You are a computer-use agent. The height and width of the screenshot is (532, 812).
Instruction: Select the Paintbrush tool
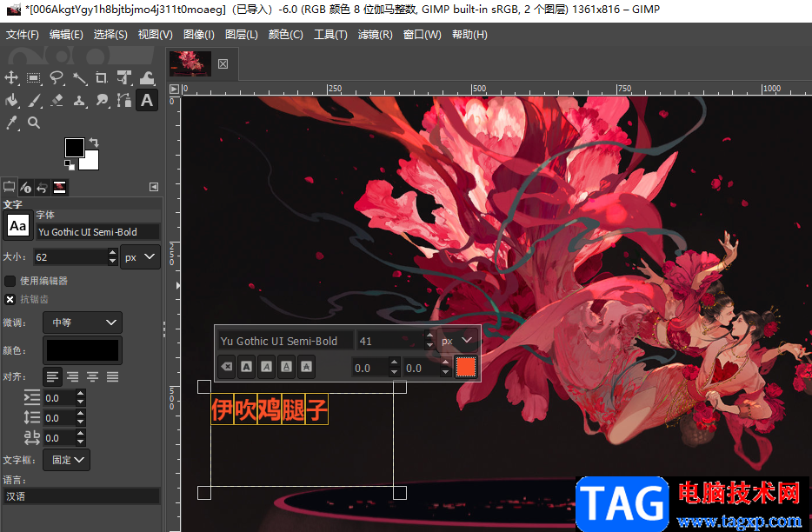(x=34, y=101)
